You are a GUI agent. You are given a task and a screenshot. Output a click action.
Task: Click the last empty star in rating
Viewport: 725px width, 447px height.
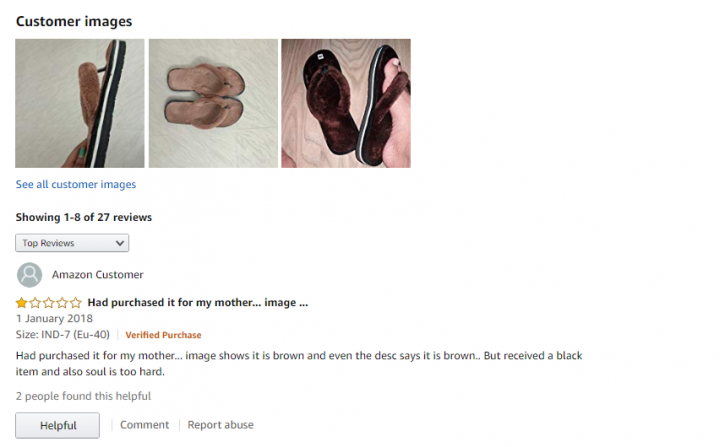point(76,303)
